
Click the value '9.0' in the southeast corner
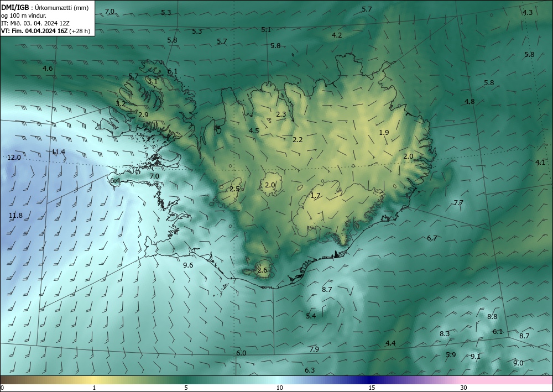click(518, 363)
